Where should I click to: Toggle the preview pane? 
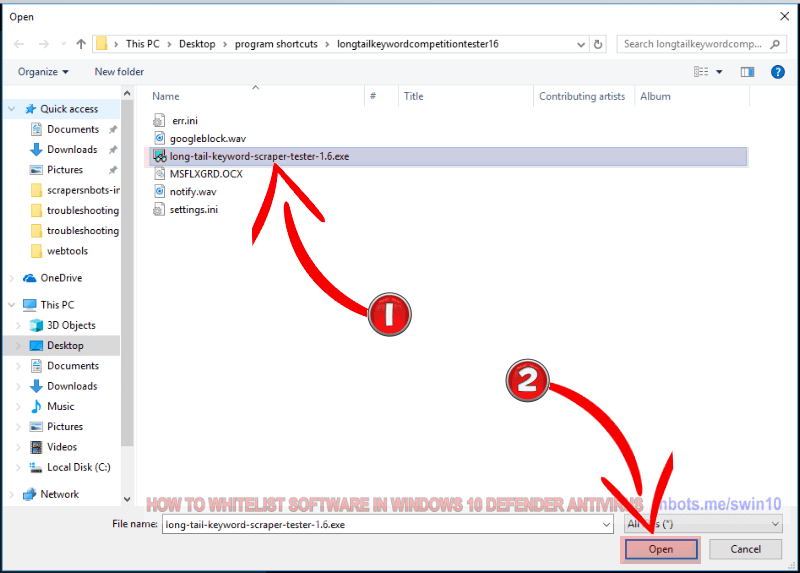[747, 72]
